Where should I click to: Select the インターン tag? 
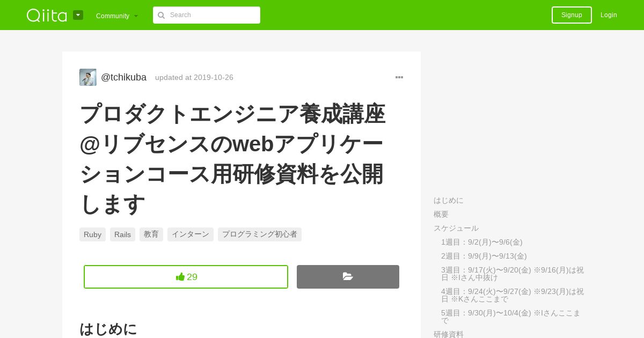click(191, 234)
